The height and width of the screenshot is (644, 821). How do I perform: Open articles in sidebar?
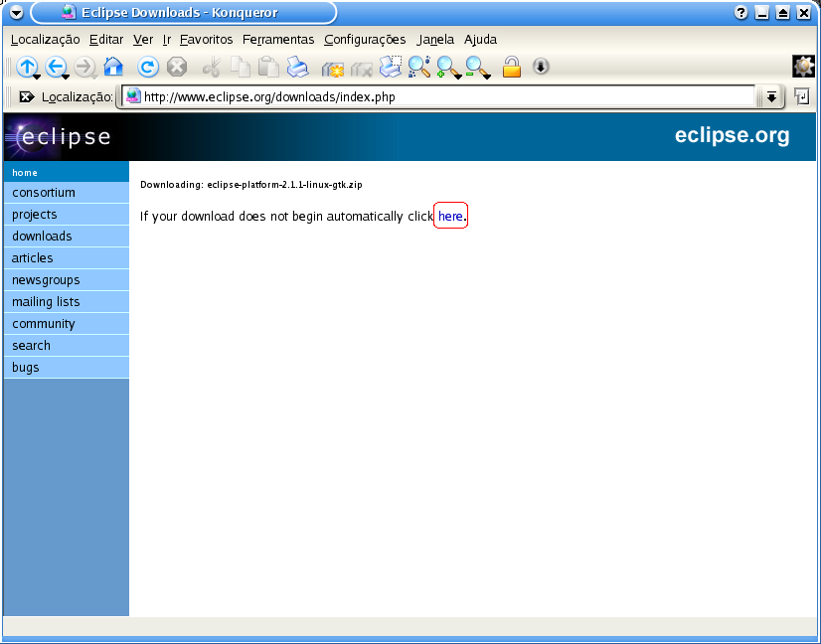[66, 258]
